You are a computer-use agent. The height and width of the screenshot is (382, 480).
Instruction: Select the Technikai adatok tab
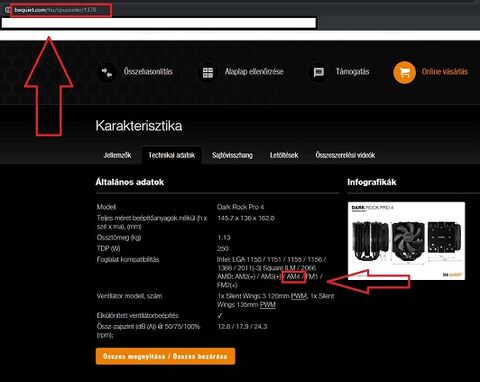(x=171, y=155)
